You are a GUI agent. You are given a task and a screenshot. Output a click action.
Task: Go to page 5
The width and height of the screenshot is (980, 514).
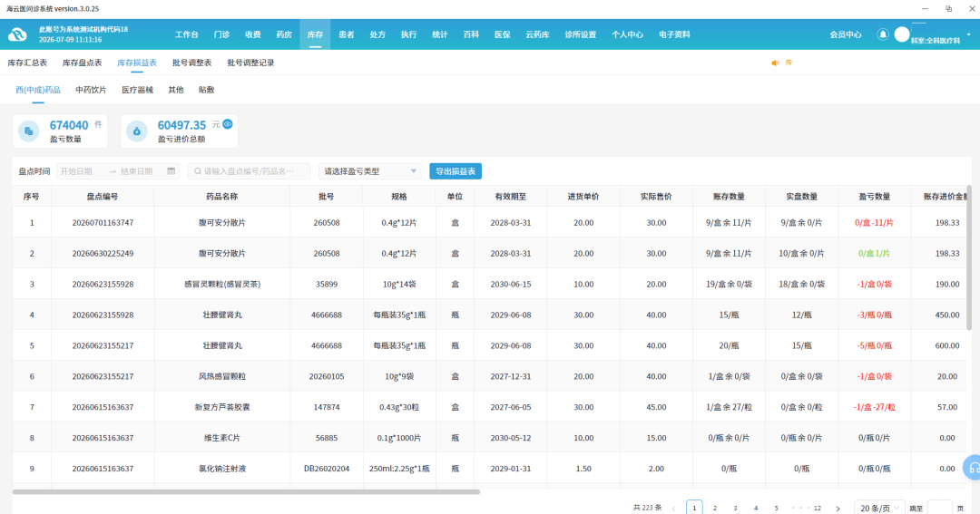(x=776, y=509)
